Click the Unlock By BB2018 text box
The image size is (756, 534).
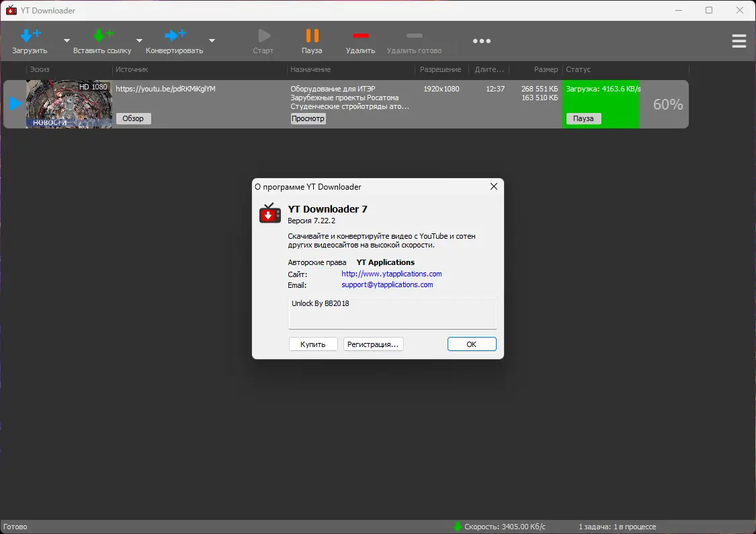[x=392, y=313]
